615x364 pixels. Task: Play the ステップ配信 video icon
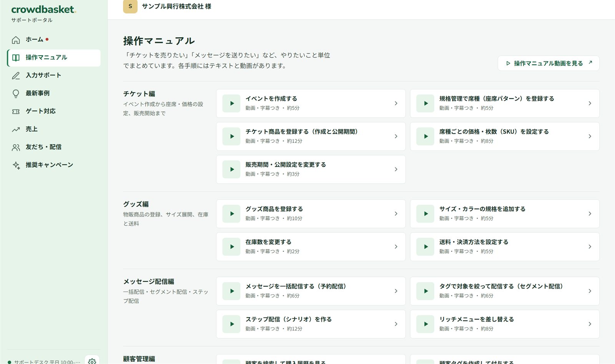[231, 324]
